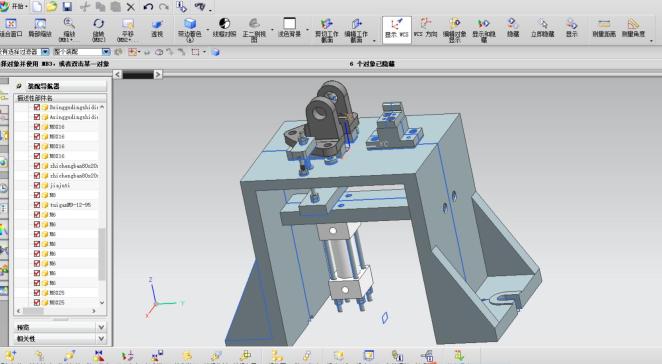
Task: Click the cut scissors icon
Action: tap(85, 6)
